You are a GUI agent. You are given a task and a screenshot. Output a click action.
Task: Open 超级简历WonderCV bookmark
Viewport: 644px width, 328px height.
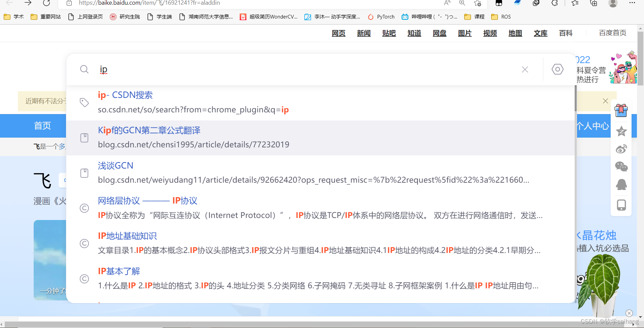click(269, 17)
